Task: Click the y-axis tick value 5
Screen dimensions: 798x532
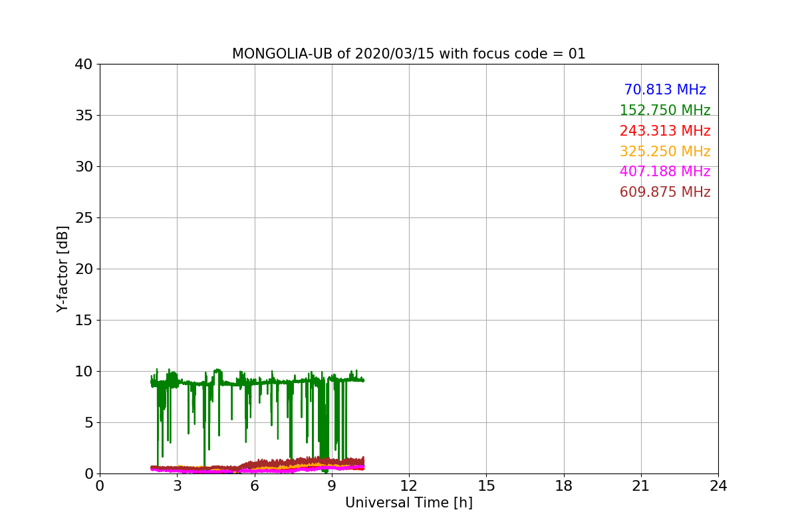Action: [88, 423]
